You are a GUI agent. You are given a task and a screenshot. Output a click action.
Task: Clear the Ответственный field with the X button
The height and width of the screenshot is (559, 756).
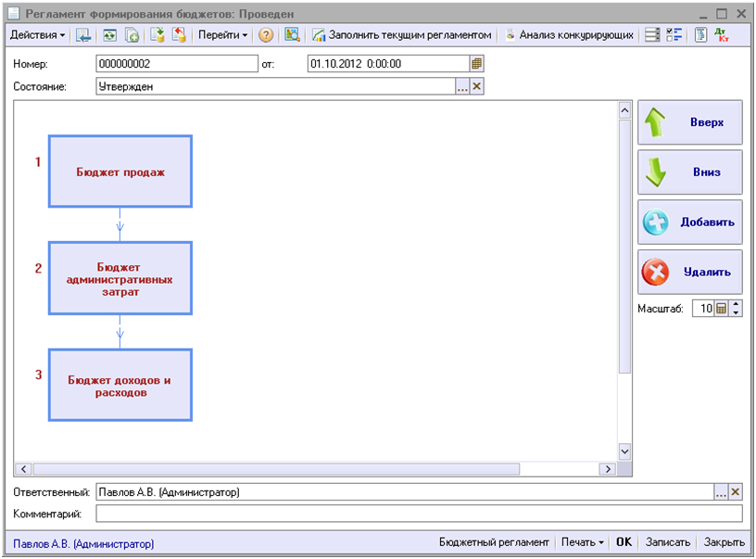(x=737, y=492)
